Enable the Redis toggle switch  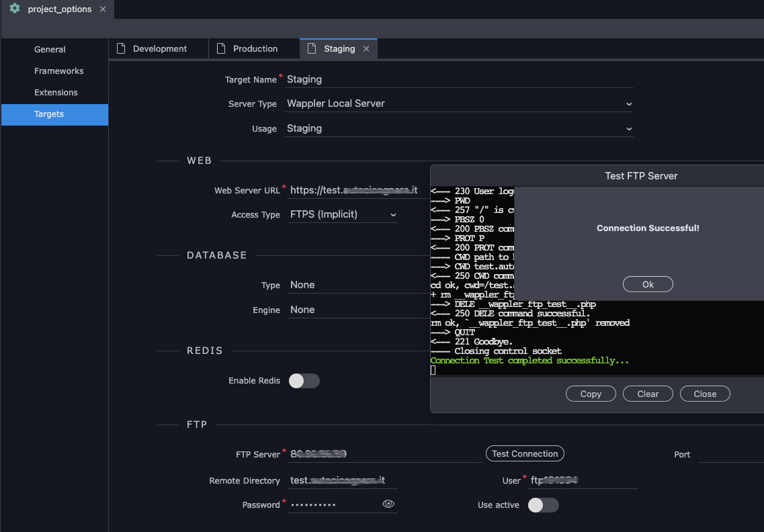click(304, 381)
